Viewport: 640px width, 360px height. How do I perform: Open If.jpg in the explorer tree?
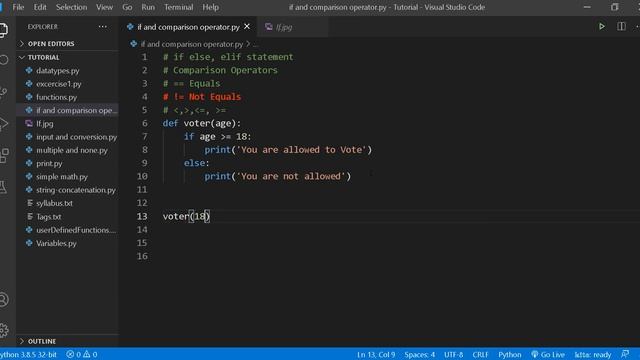(67, 124)
